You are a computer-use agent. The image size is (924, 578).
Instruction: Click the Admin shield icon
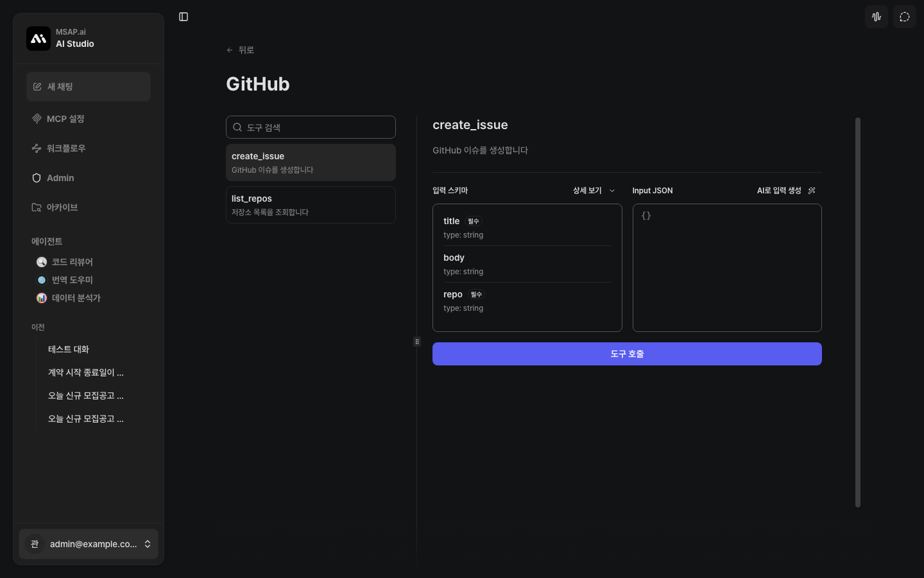(37, 178)
